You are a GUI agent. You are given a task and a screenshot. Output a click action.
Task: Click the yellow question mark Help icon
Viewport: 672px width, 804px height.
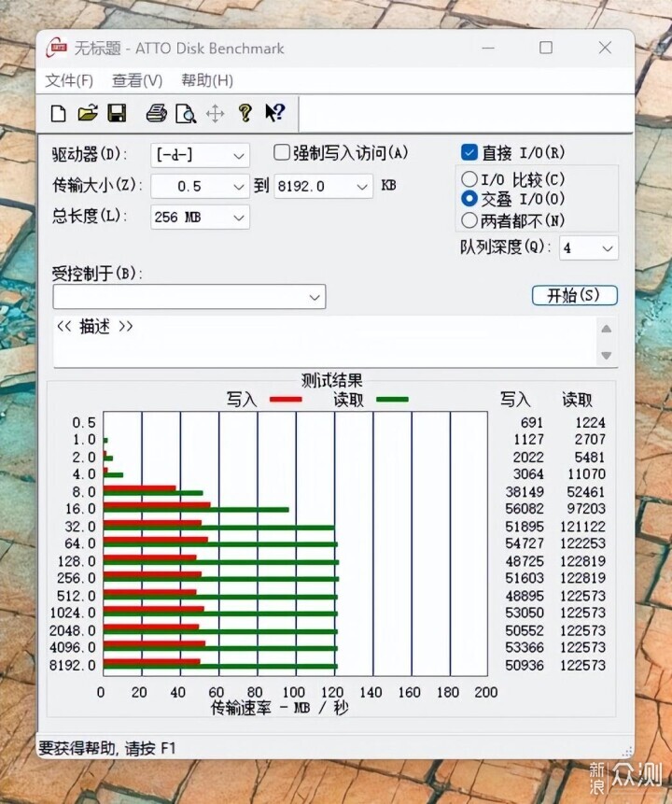pyautogui.click(x=245, y=113)
